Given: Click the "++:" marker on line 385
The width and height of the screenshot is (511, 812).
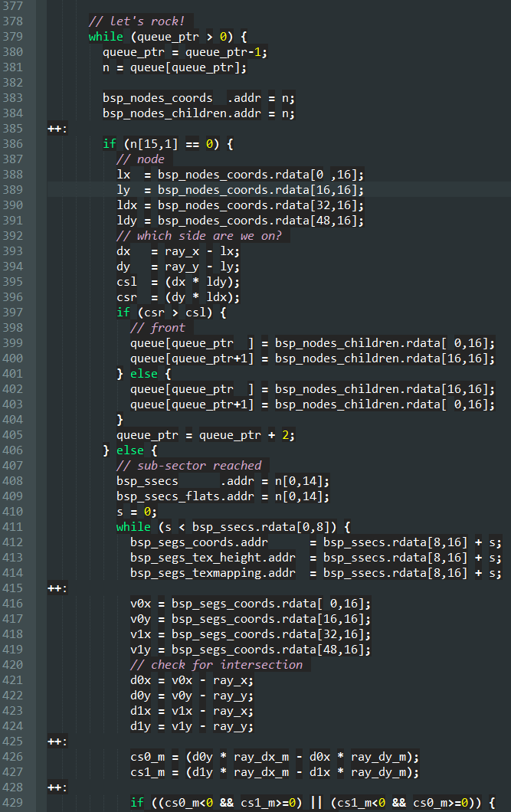Looking at the screenshot, I should click(x=57, y=129).
